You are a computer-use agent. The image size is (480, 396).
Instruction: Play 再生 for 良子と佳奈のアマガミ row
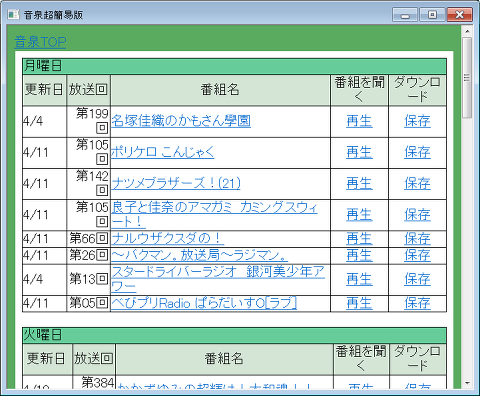(x=359, y=214)
